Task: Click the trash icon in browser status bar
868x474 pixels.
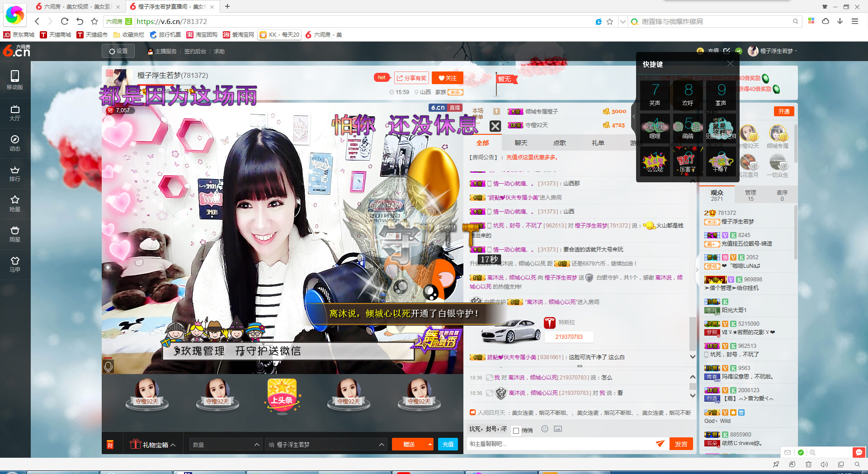Action: coord(808,465)
